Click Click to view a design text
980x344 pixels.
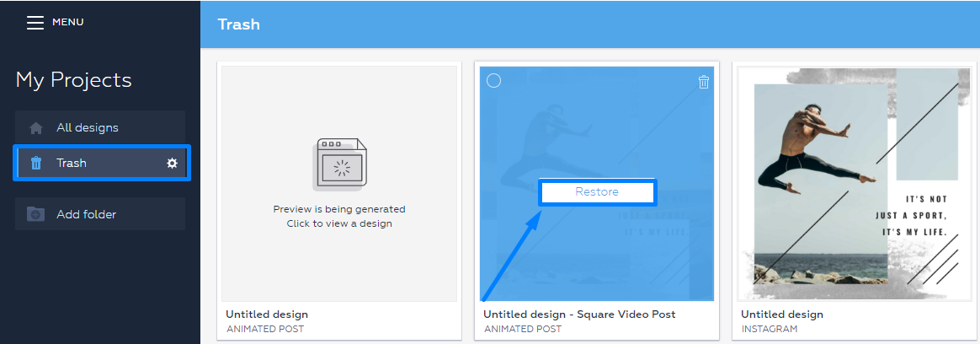(339, 223)
